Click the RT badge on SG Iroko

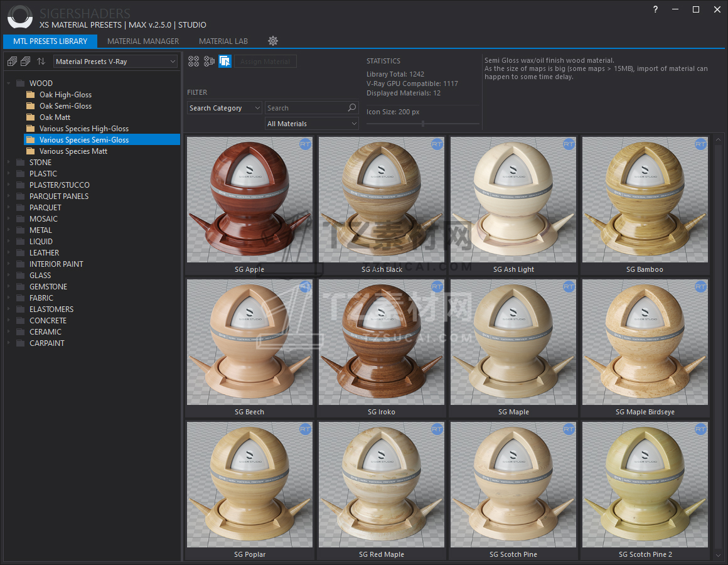point(437,287)
